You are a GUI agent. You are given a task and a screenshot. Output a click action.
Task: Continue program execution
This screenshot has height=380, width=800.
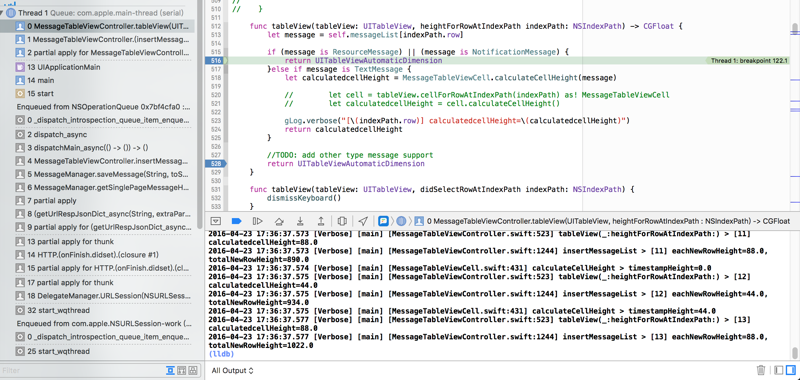pyautogui.click(x=258, y=221)
